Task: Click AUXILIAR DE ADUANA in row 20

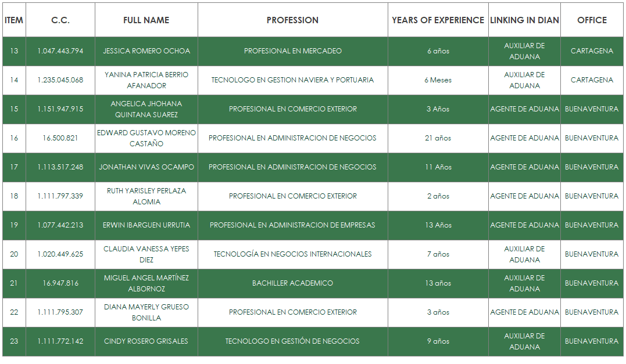Action: point(524,254)
